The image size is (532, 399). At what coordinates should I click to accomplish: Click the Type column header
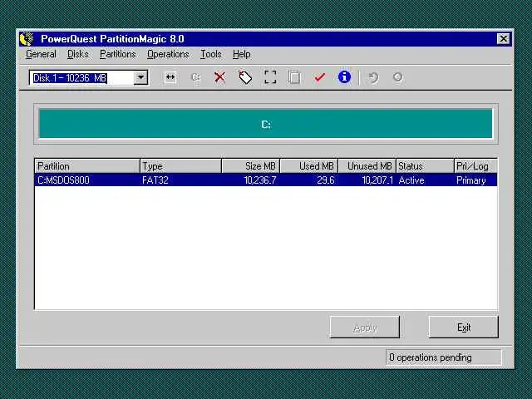coord(180,166)
